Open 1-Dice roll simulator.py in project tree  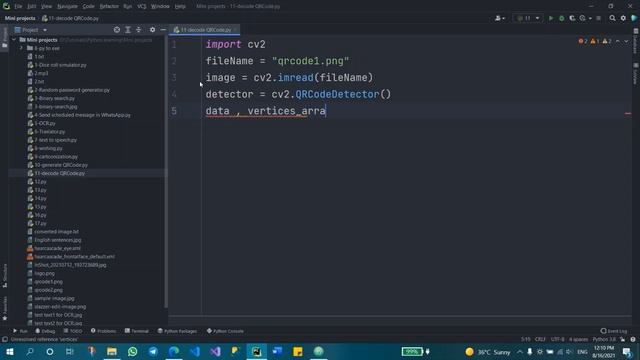(60, 65)
